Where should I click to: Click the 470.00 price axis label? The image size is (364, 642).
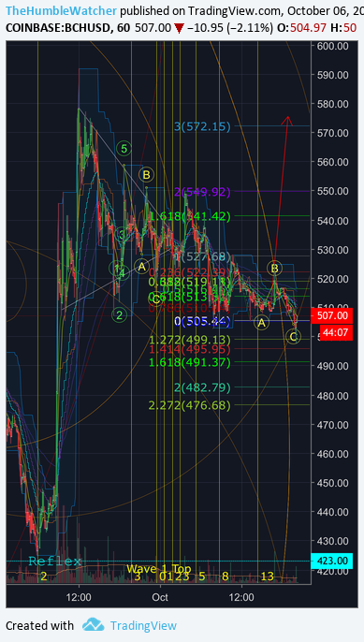coord(333,425)
